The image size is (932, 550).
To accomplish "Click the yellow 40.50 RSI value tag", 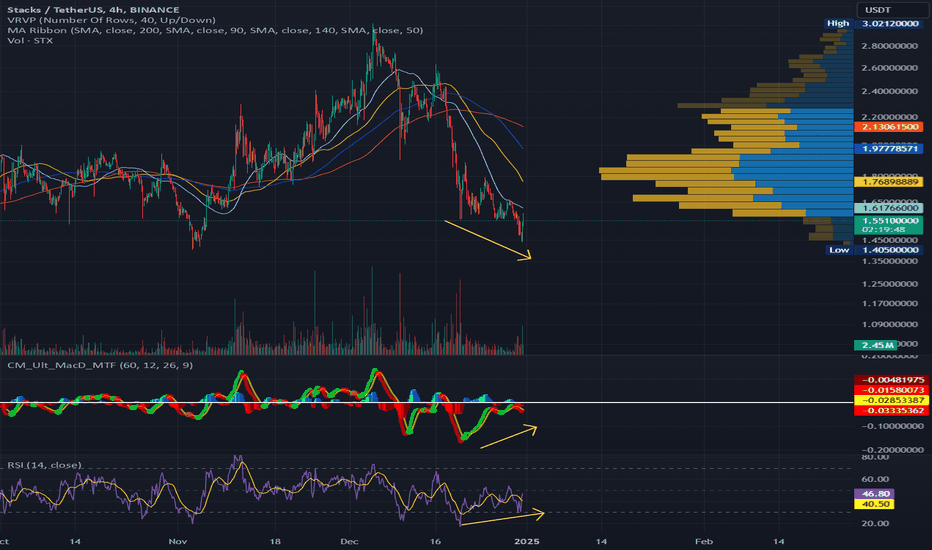I will (x=874, y=504).
